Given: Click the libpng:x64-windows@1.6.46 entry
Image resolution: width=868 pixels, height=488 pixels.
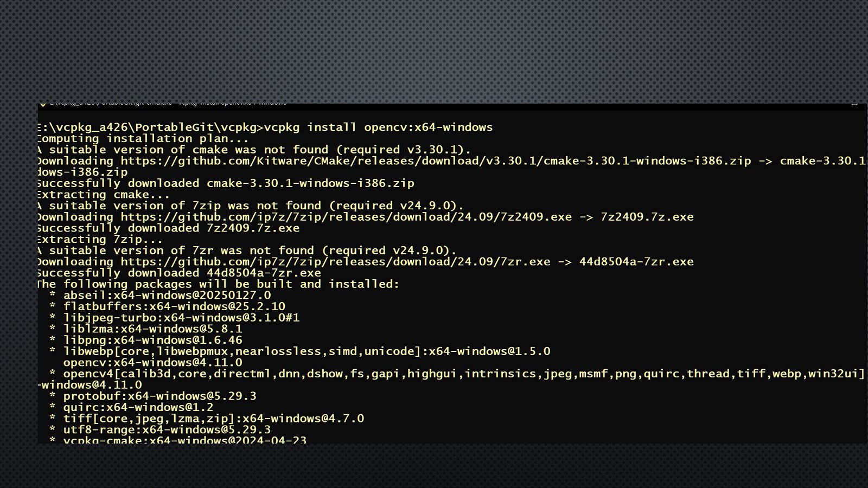Looking at the screenshot, I should (x=152, y=340).
